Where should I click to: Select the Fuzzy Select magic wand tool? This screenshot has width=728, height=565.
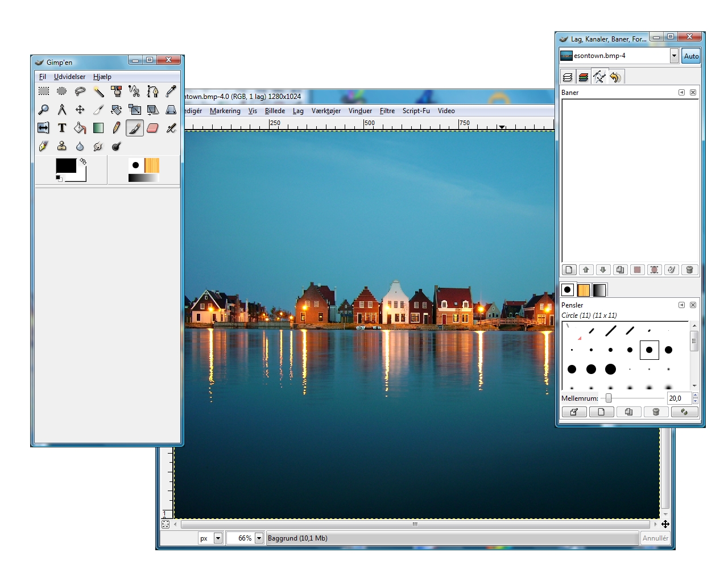click(98, 92)
